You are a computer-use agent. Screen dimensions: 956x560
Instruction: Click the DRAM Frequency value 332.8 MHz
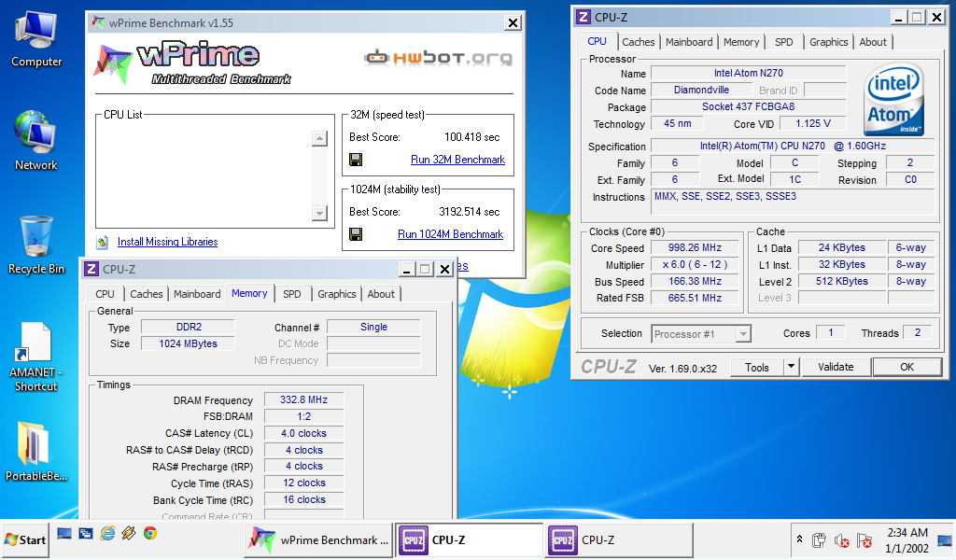pos(303,399)
